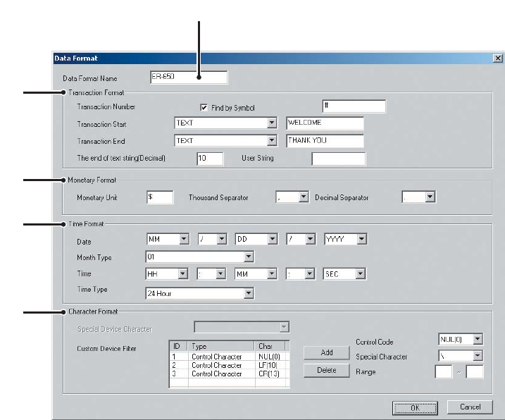Click the Type column header
The width and height of the screenshot is (505, 420).
point(221,346)
